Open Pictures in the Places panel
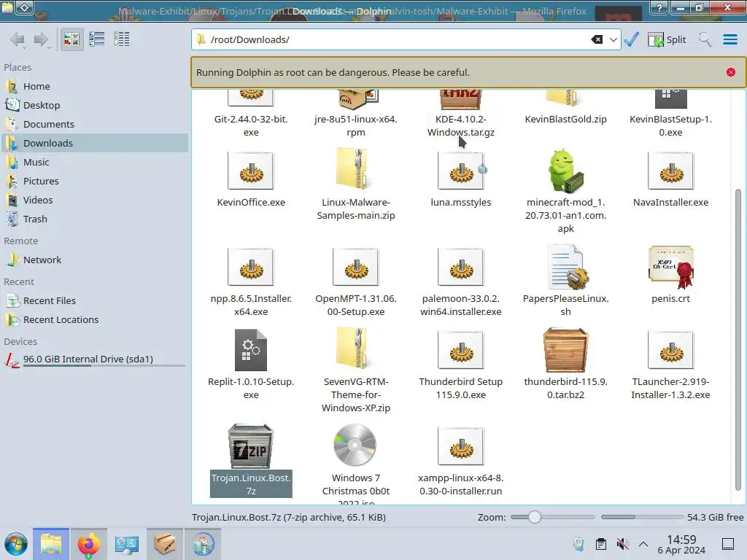The height and width of the screenshot is (560, 747). tap(95, 182)
